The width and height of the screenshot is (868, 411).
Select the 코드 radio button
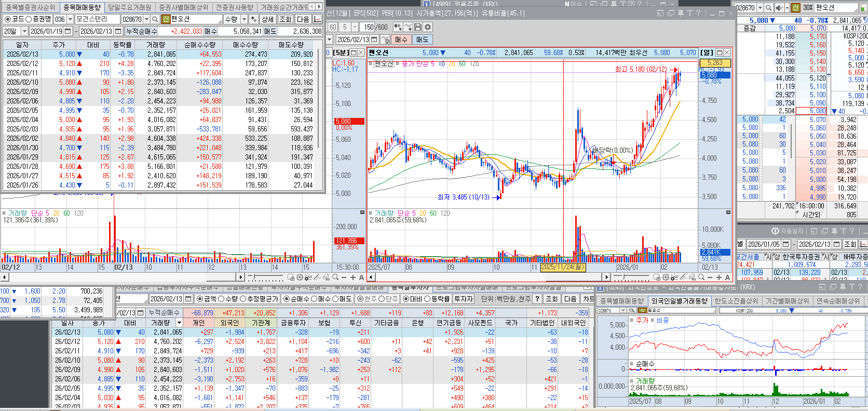point(8,19)
